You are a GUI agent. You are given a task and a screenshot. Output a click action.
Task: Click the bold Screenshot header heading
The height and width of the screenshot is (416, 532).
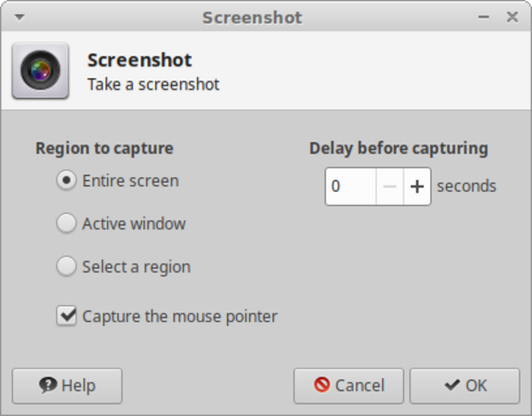pyautogui.click(x=139, y=60)
